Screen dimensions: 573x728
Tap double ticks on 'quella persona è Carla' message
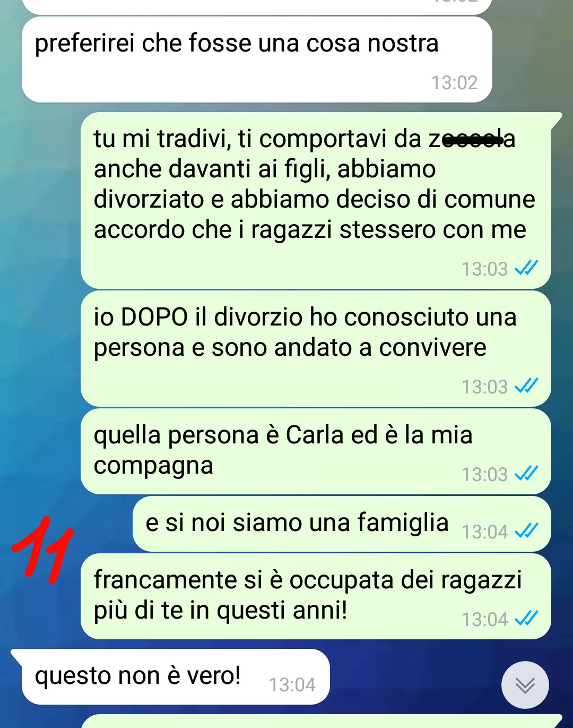[527, 474]
